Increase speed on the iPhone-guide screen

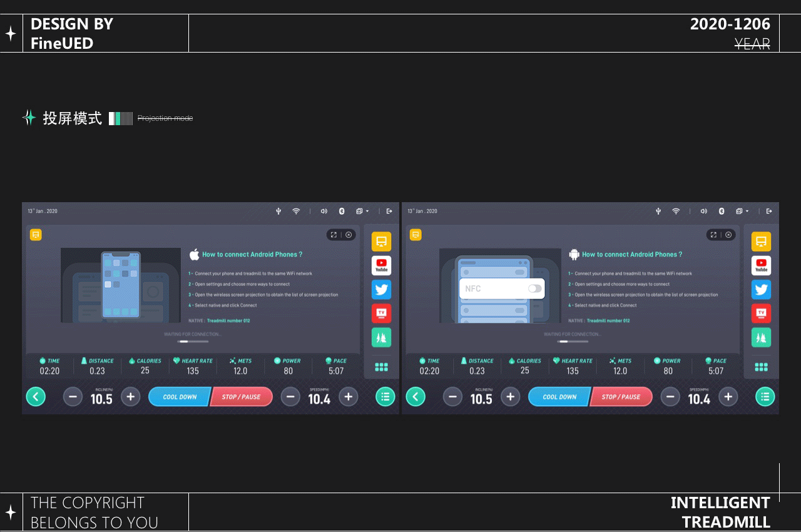pos(348,396)
